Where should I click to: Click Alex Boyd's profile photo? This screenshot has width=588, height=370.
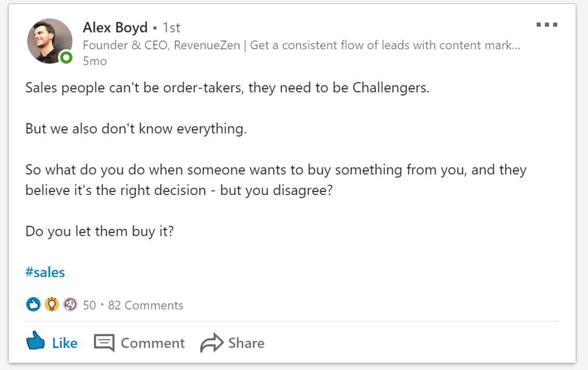click(x=49, y=41)
